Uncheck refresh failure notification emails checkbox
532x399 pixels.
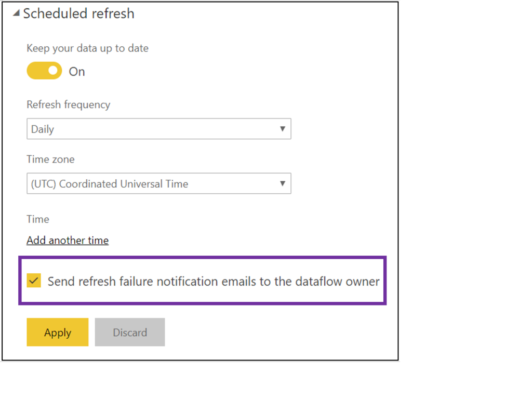point(34,281)
